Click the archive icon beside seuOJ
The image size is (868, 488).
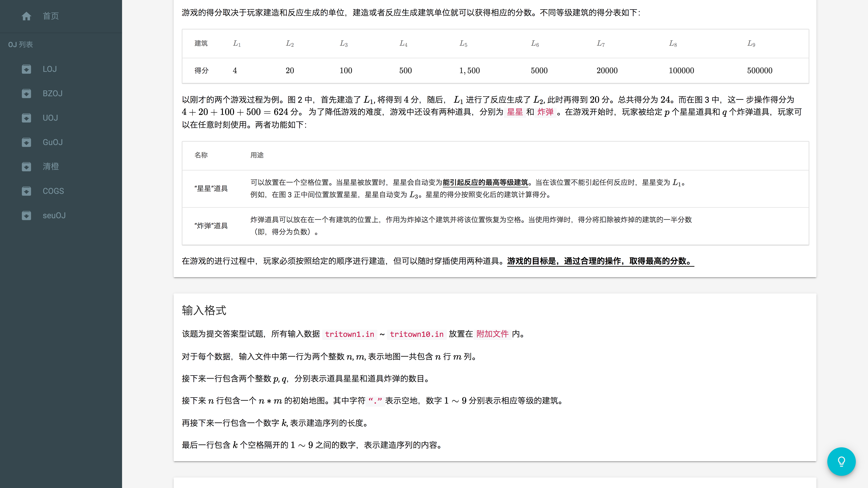point(26,215)
